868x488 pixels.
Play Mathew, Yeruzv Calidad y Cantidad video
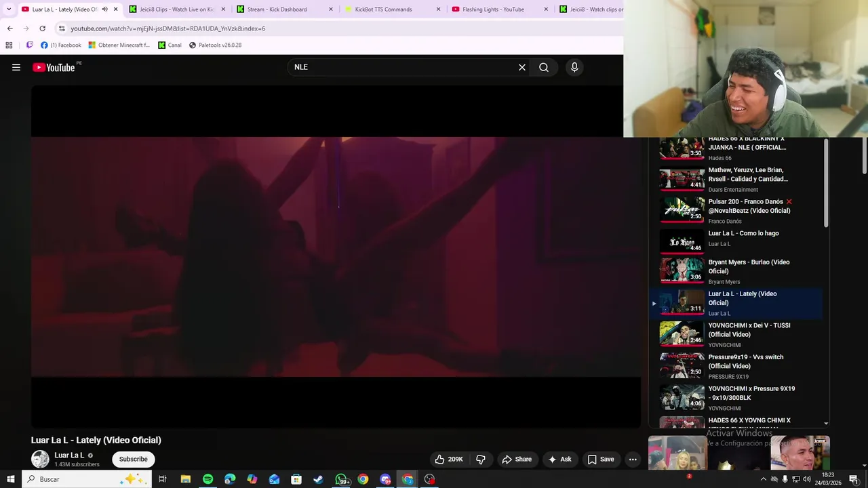point(736,180)
